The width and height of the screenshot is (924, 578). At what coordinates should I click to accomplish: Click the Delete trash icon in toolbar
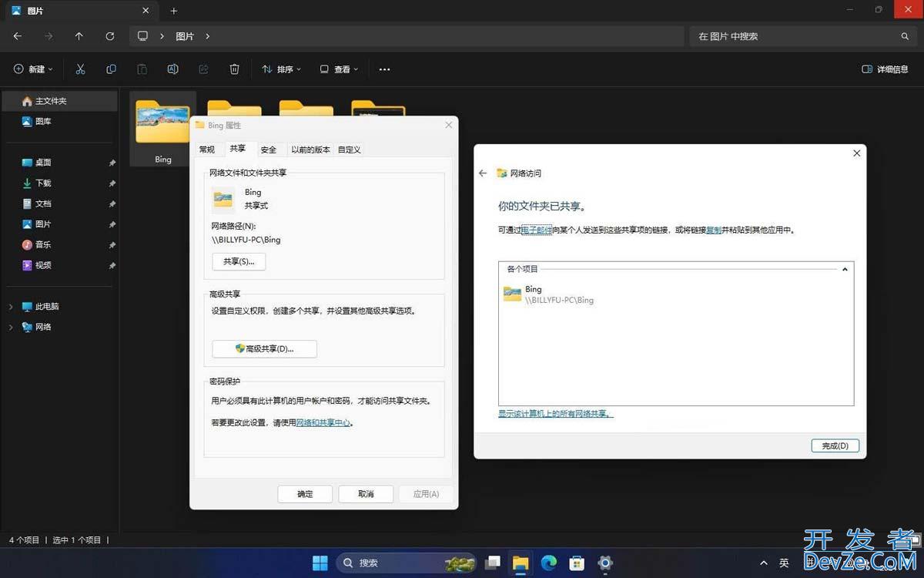click(234, 69)
